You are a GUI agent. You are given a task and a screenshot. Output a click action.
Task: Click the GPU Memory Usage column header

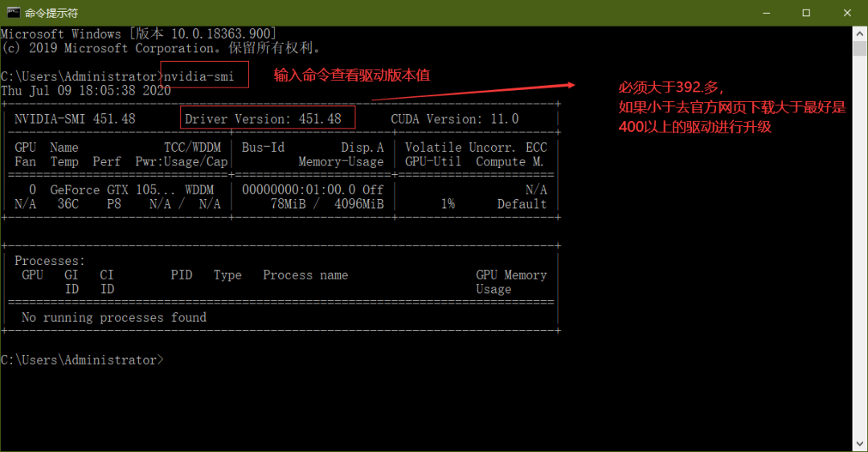coord(511,282)
